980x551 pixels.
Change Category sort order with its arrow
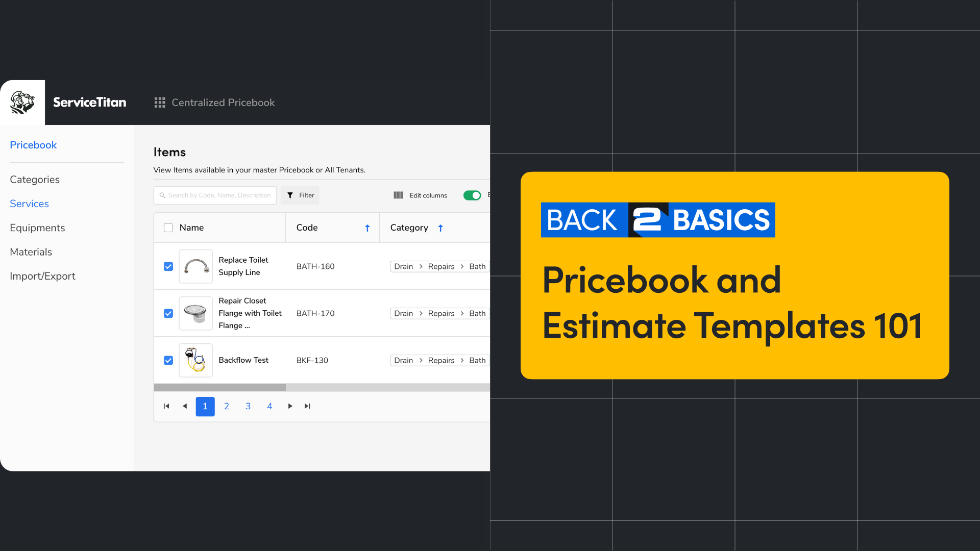(440, 228)
